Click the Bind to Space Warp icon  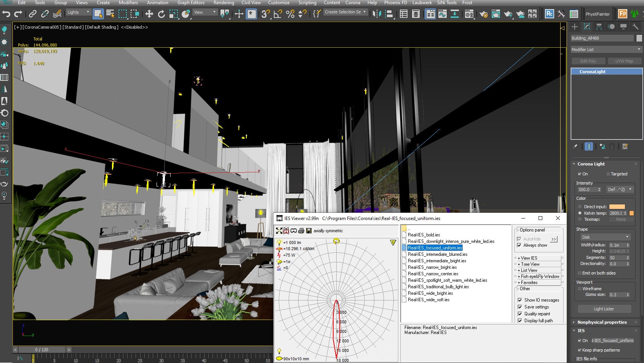(57, 14)
